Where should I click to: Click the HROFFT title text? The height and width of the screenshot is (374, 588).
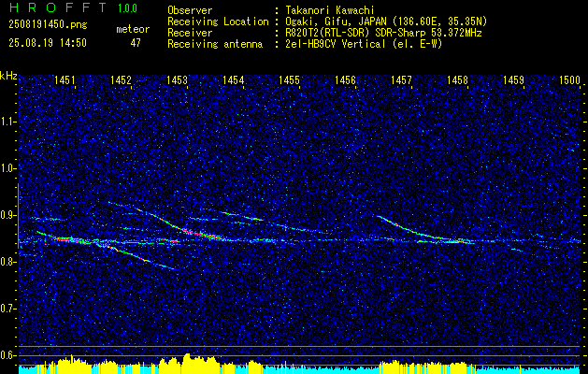click(59, 7)
